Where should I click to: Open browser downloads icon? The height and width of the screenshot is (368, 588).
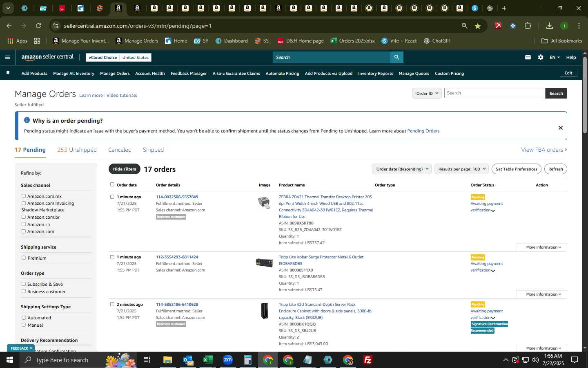(x=550, y=26)
